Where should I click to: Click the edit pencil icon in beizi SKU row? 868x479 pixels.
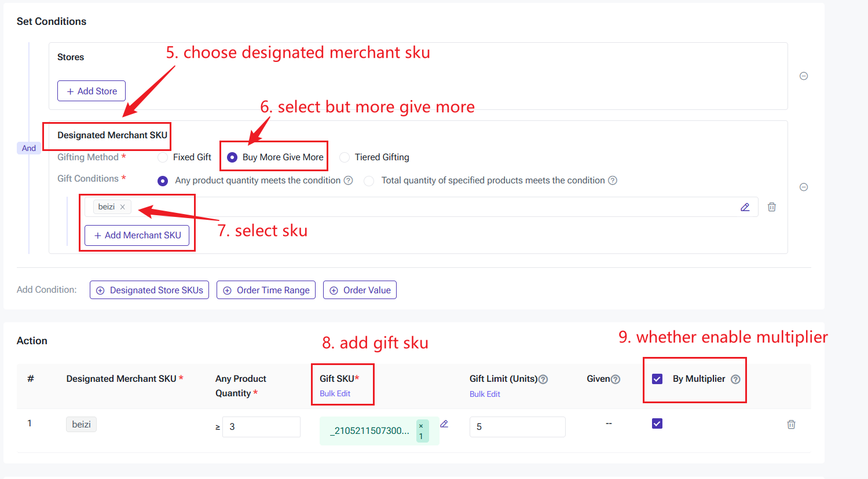[x=745, y=207]
